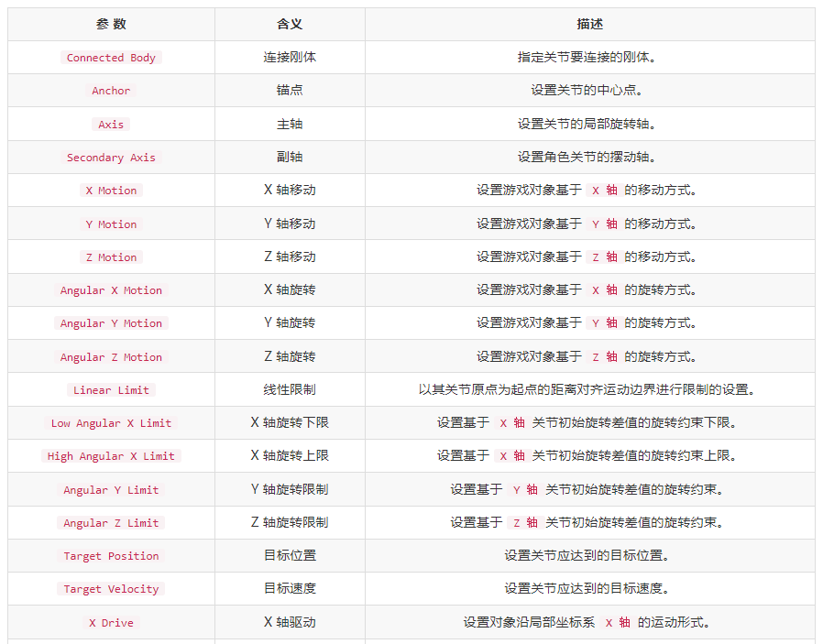The height and width of the screenshot is (644, 823).
Task: Select 'Angular Z Motion' in parameter column
Action: point(111,356)
